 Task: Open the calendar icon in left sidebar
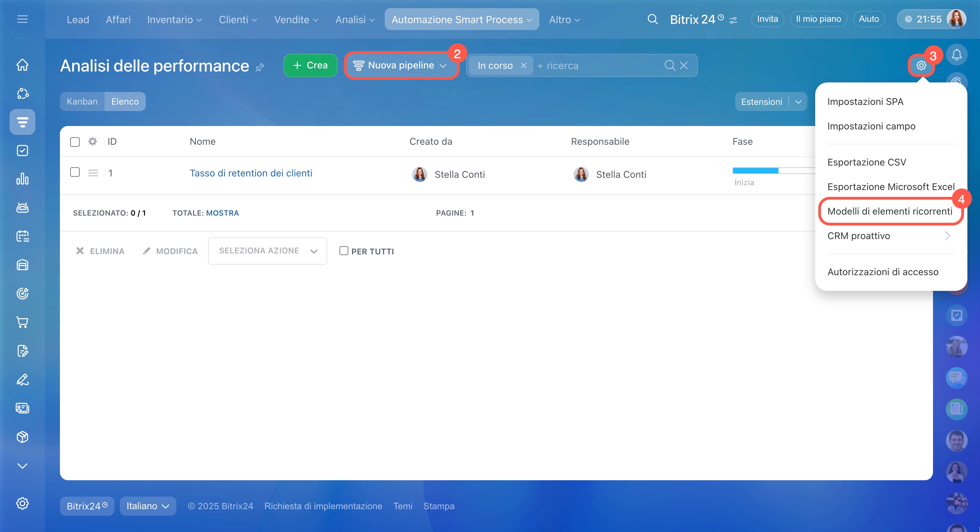pos(22,236)
